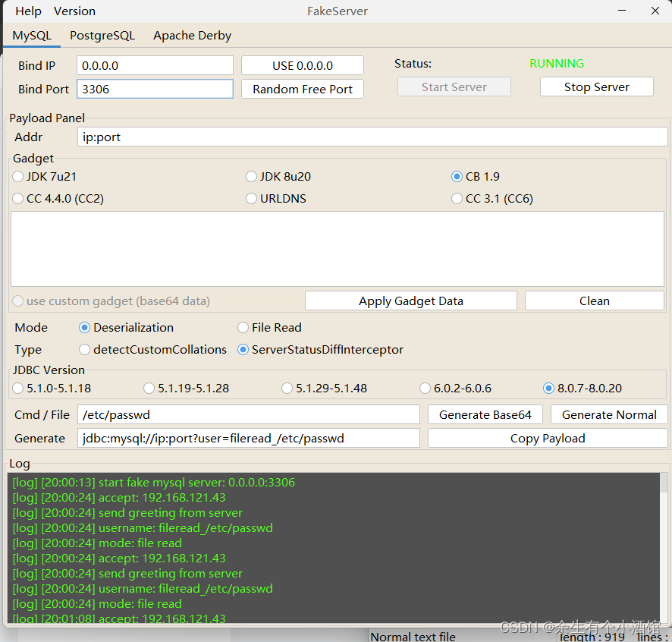Click the Copy Payload button
Viewport: 672px width, 642px height.
point(548,439)
